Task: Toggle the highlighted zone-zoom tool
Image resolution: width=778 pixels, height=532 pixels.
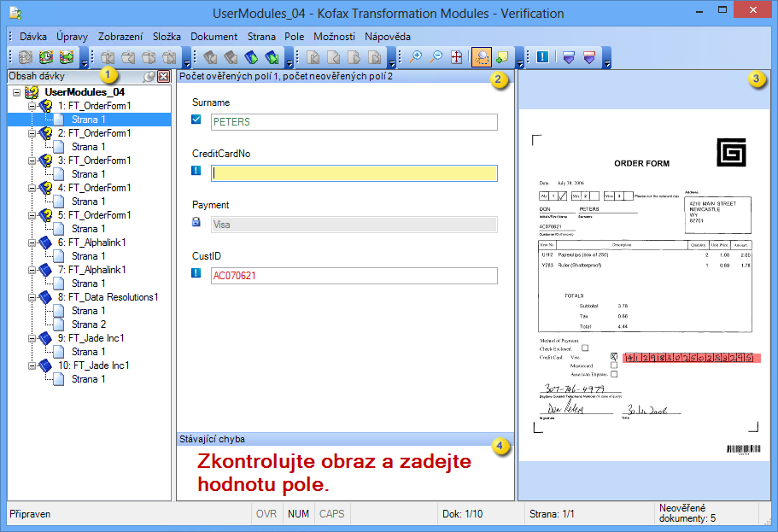Action: point(482,57)
